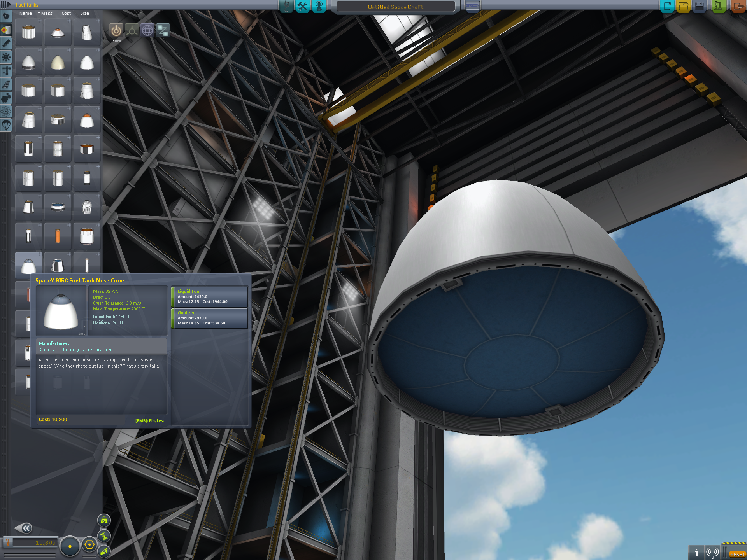Click the comms signal icon
This screenshot has height=560, width=747.
click(712, 552)
